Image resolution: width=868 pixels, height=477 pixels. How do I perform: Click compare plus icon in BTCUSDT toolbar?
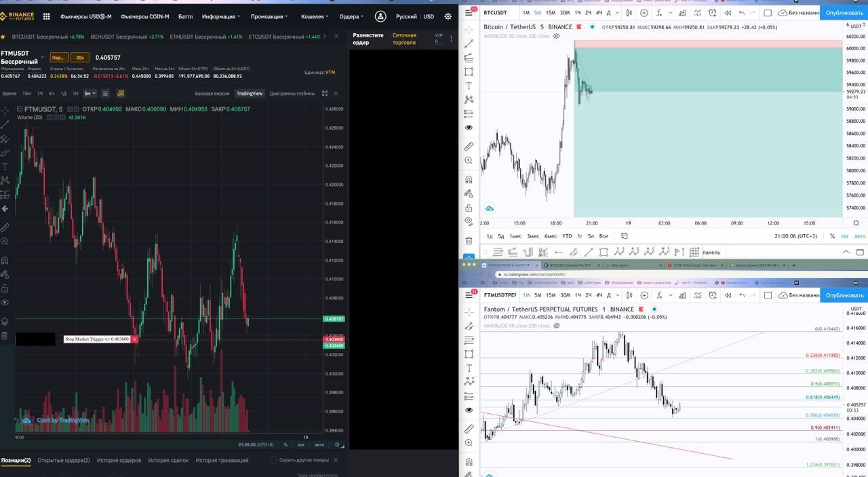pos(644,12)
